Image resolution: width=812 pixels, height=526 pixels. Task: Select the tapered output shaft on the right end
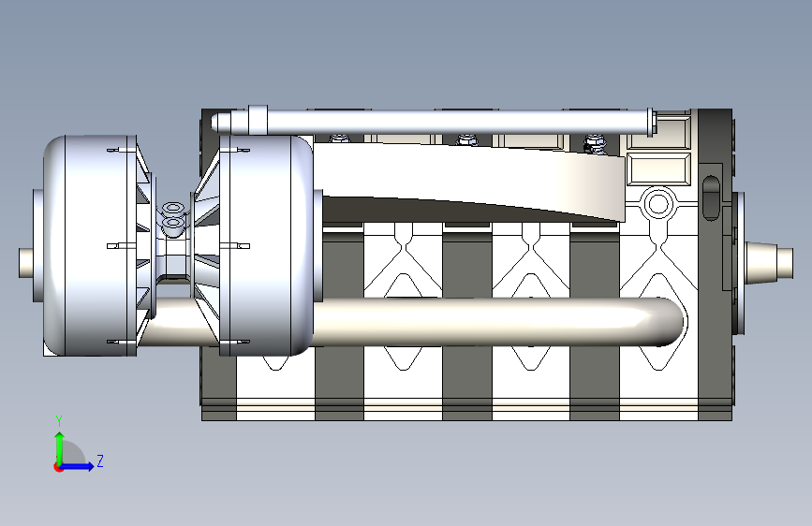coord(769,261)
